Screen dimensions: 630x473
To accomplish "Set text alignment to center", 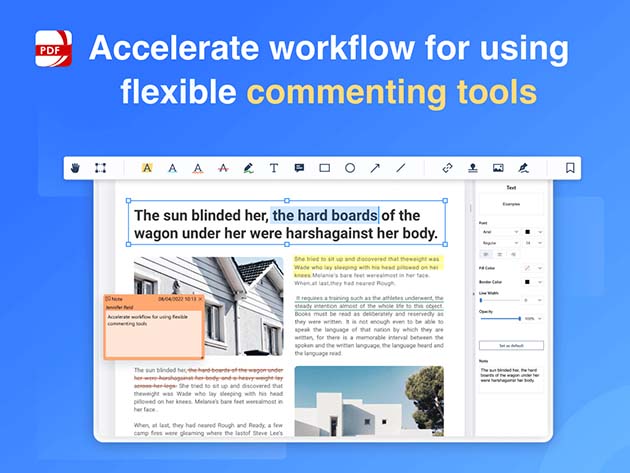I will (x=499, y=254).
